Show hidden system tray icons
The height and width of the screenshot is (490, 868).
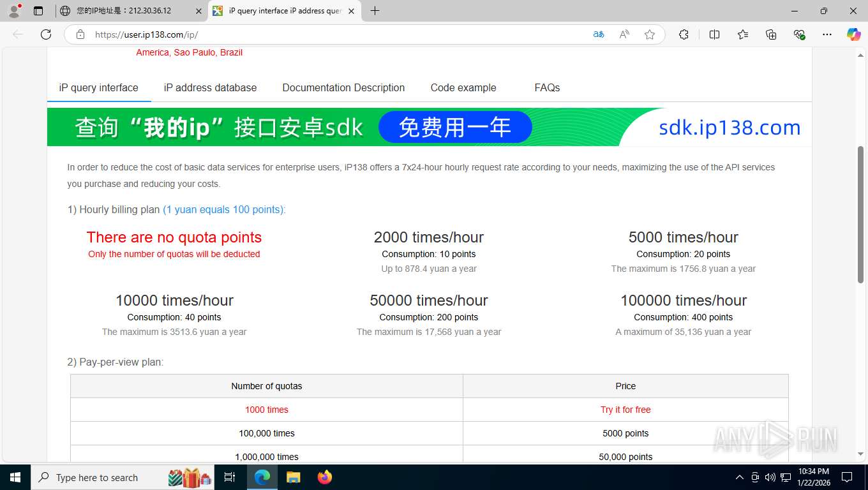coord(739,477)
